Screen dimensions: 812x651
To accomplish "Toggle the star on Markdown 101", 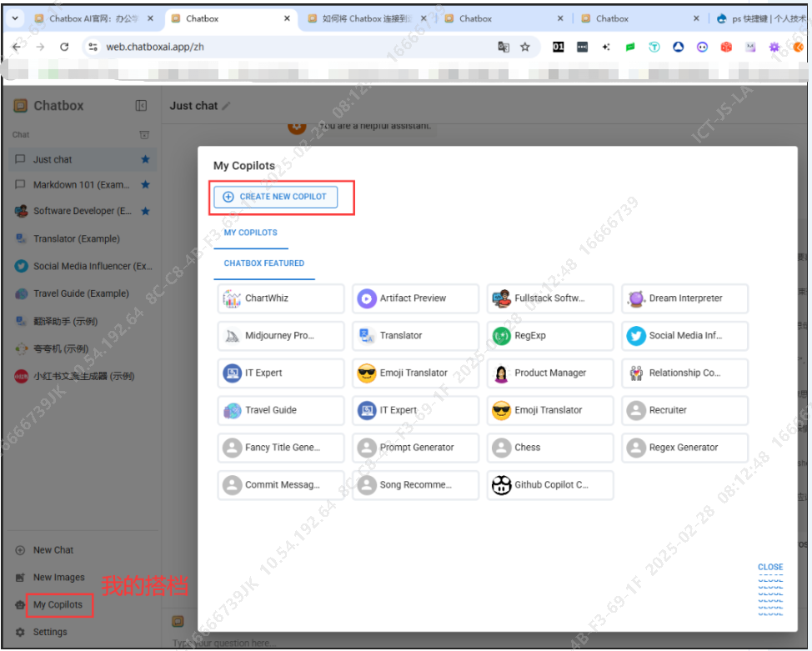I will tap(146, 184).
